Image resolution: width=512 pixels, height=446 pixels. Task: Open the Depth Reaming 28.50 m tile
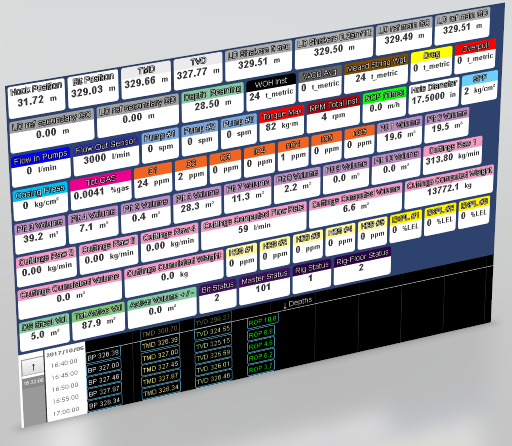point(213,101)
